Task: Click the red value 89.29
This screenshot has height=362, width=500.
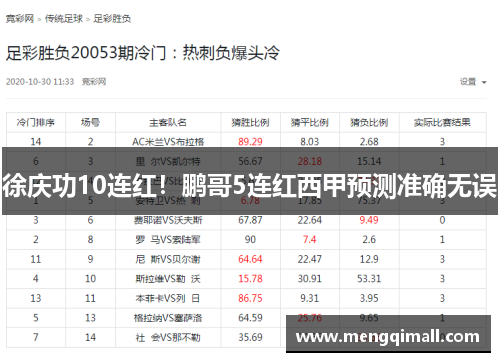Action: coord(250,142)
